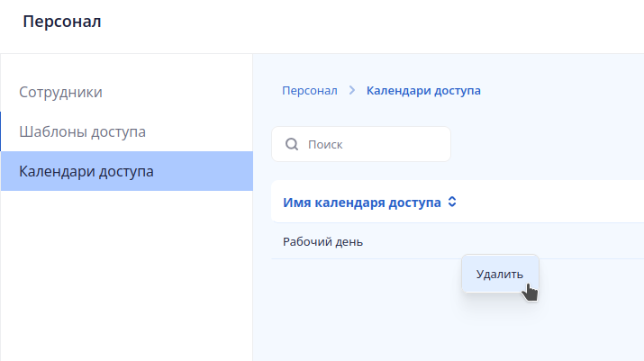The height and width of the screenshot is (361, 644).
Task: Click the magnifier icon in the search box
Action: pyautogui.click(x=291, y=144)
